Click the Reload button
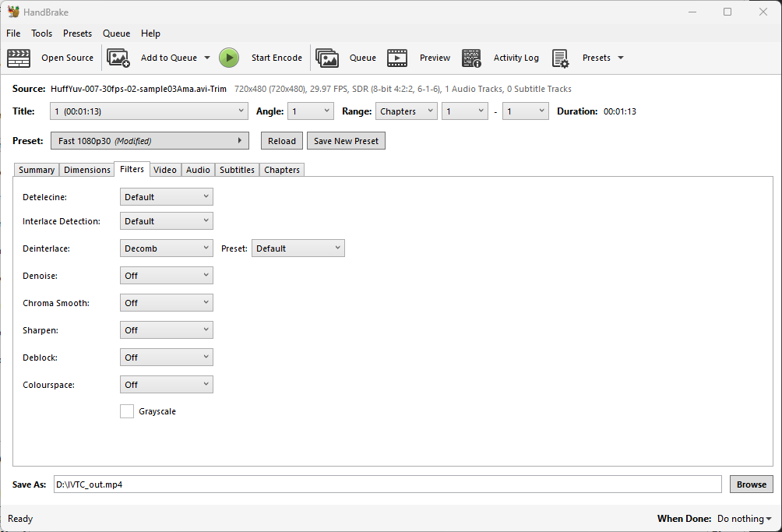The image size is (782, 532). [282, 141]
